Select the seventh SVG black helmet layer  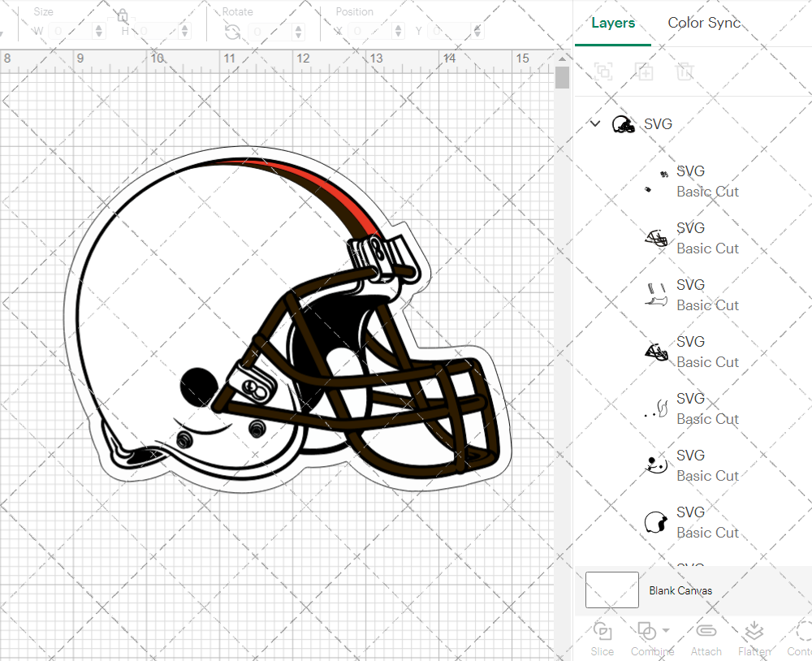tap(693, 523)
